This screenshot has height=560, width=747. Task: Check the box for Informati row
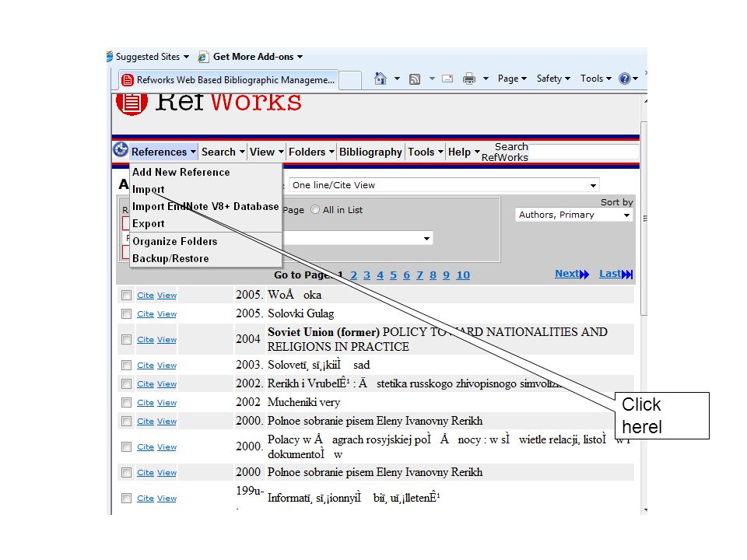126,498
